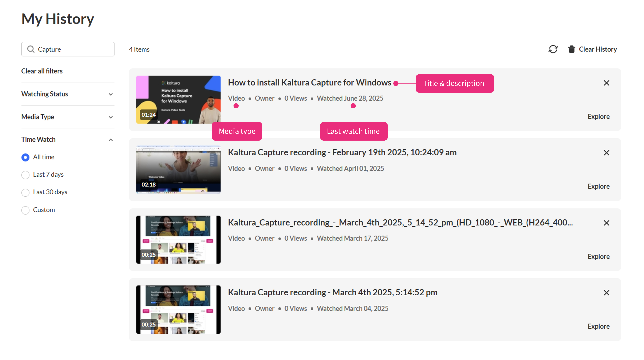Click the Clear all filters link
The image size is (644, 360).
point(42,71)
